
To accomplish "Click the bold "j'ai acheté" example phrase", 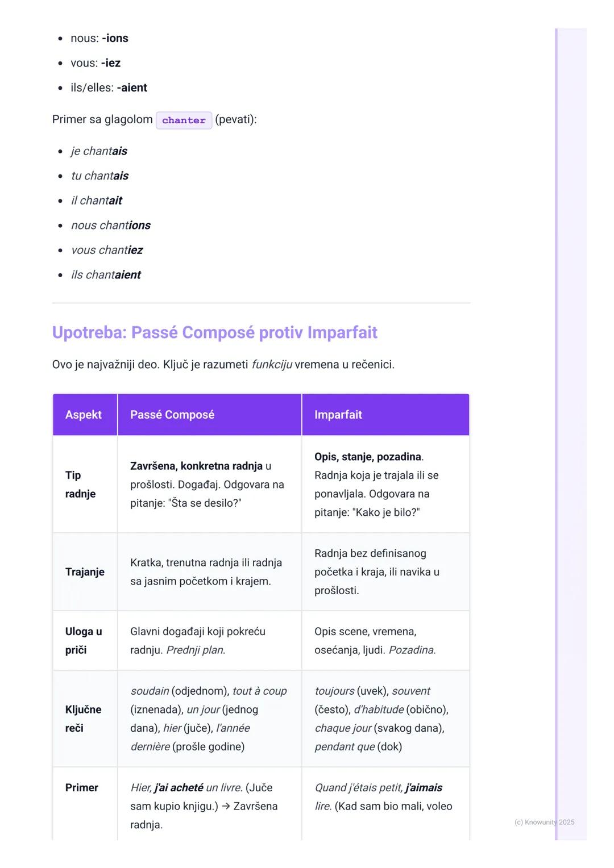I will [179, 787].
